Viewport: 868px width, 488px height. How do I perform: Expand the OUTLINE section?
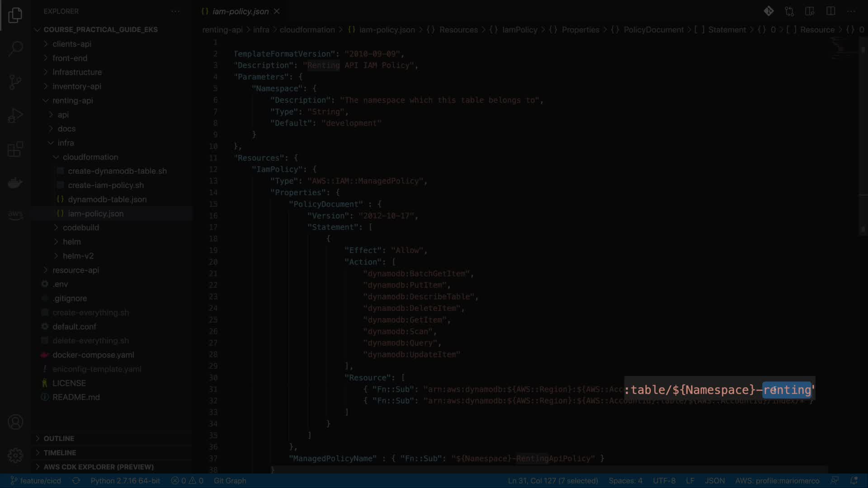coord(59,438)
